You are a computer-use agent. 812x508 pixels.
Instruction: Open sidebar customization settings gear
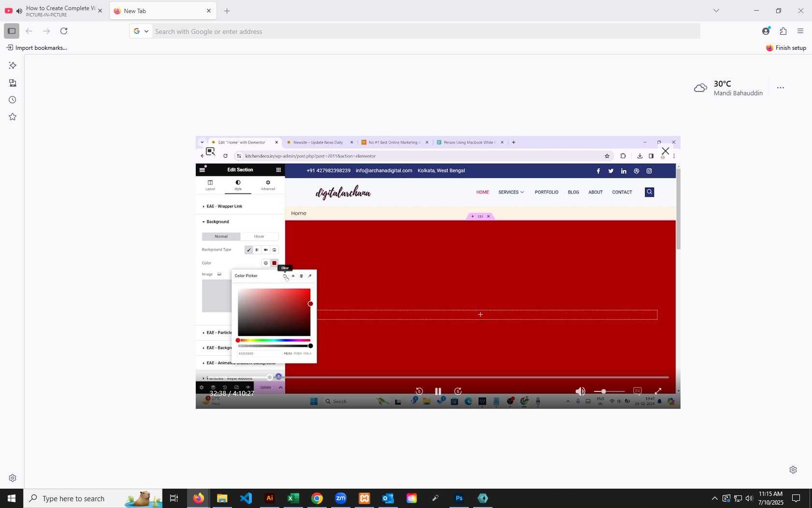tap(13, 478)
